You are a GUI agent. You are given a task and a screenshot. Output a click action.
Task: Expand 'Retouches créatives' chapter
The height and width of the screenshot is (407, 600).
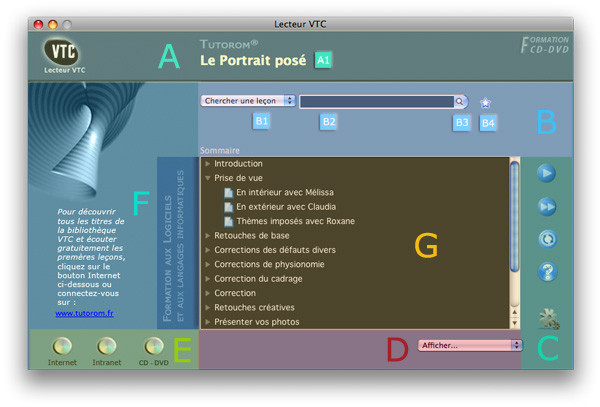click(x=207, y=308)
